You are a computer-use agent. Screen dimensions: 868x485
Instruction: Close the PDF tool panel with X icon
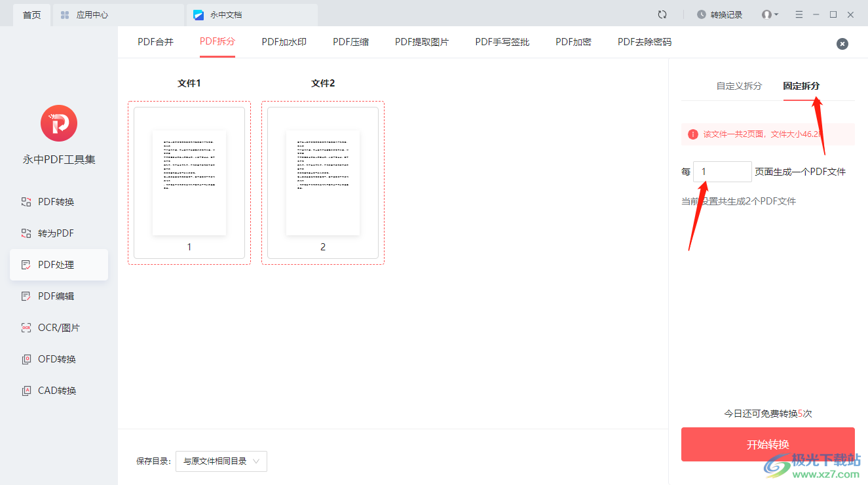[x=842, y=44]
